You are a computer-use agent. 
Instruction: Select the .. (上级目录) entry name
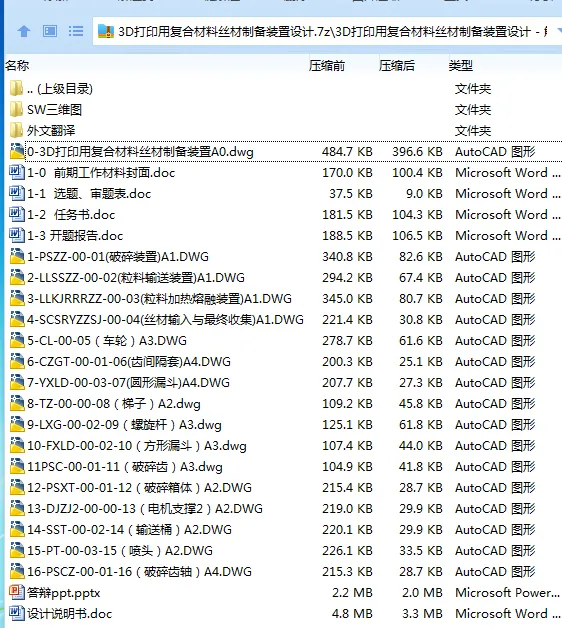[x=60, y=89]
